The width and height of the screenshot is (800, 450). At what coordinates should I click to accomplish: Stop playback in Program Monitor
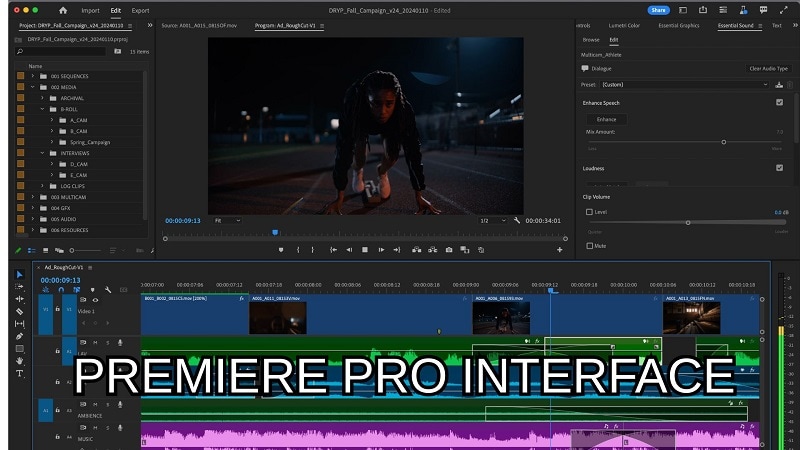(x=365, y=250)
